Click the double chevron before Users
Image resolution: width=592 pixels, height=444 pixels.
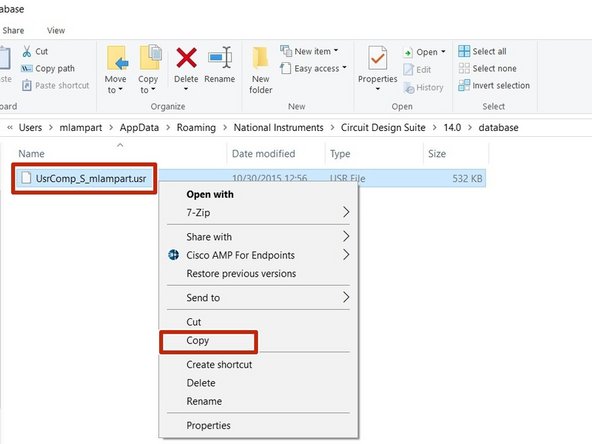pyautogui.click(x=10, y=128)
